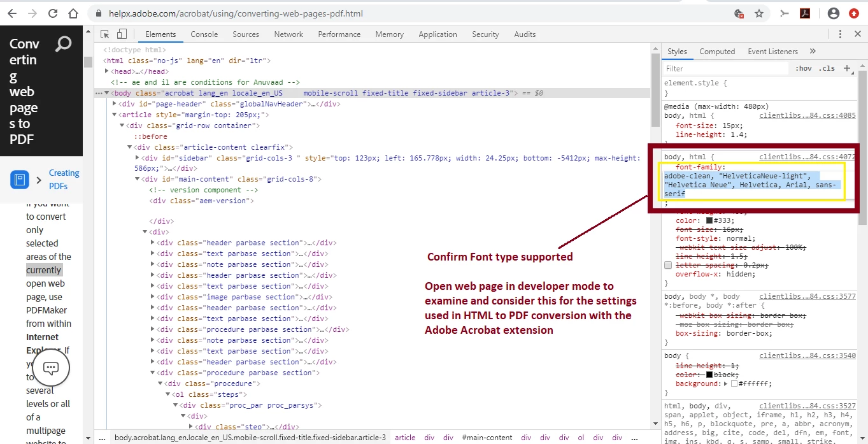
Task: Open the Adobe Acrobat extension
Action: (805, 13)
